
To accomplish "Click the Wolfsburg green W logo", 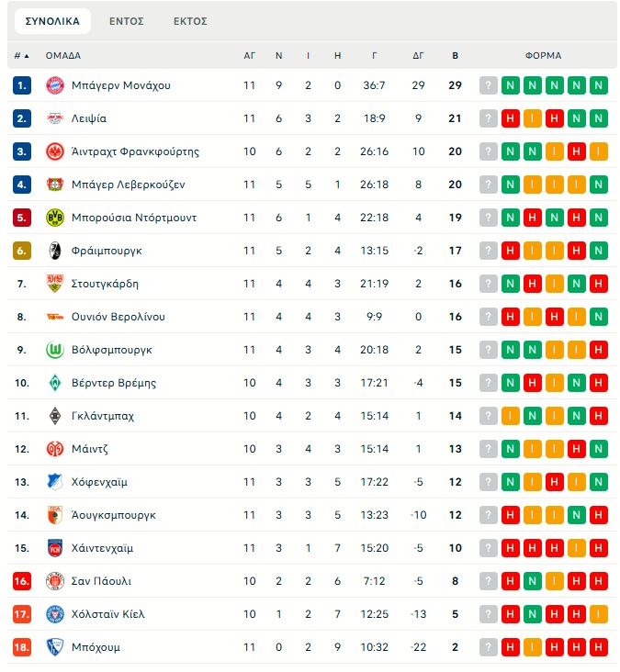I will point(55,350).
